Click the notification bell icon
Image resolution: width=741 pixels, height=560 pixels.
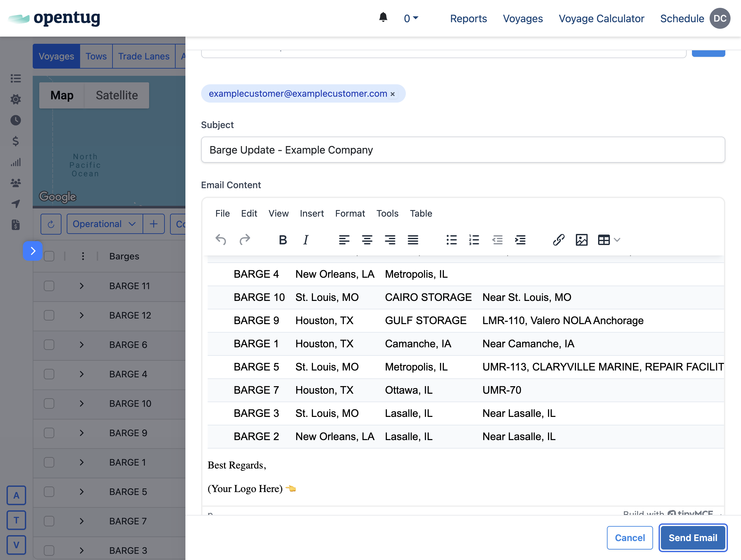(x=383, y=17)
